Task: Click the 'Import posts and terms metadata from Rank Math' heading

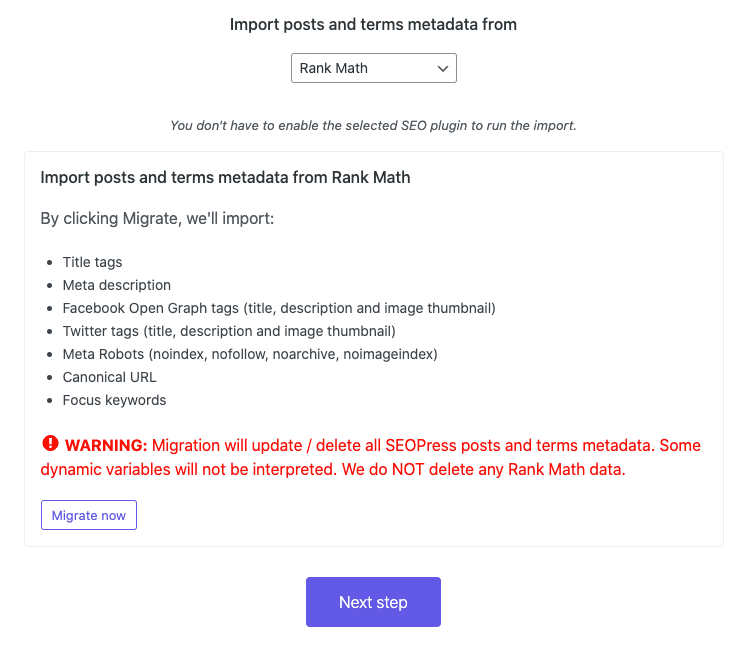Action: tap(225, 177)
